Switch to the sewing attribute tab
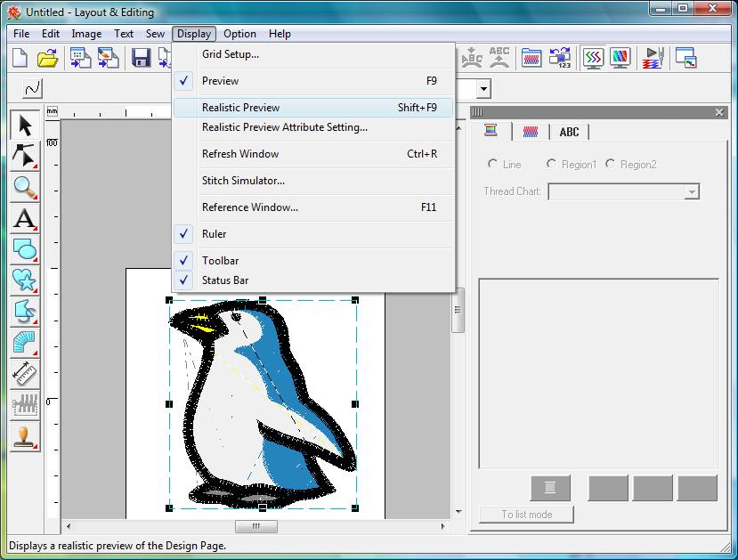 coord(531,131)
